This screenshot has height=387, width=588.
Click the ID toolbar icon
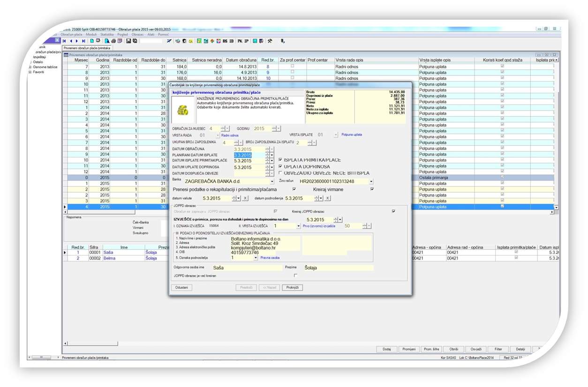(x=231, y=41)
